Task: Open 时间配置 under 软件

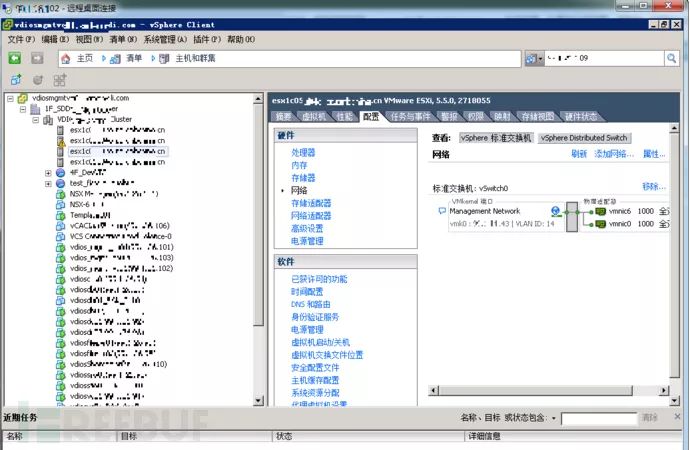Action: click(307, 292)
